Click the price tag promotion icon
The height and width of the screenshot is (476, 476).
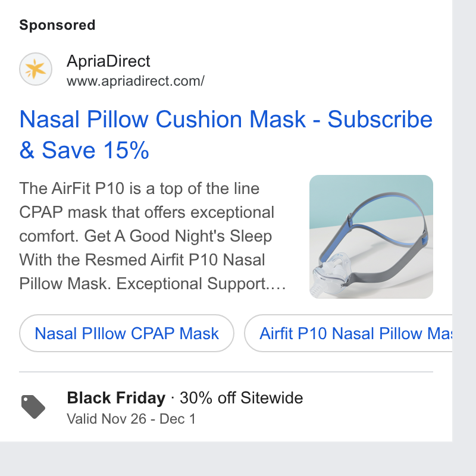click(33, 407)
